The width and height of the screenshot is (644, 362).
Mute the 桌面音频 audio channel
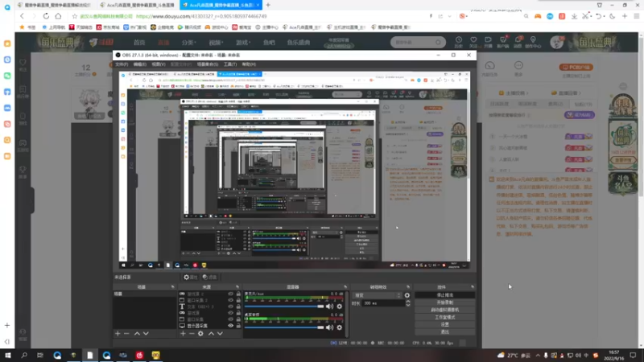pos(329,327)
